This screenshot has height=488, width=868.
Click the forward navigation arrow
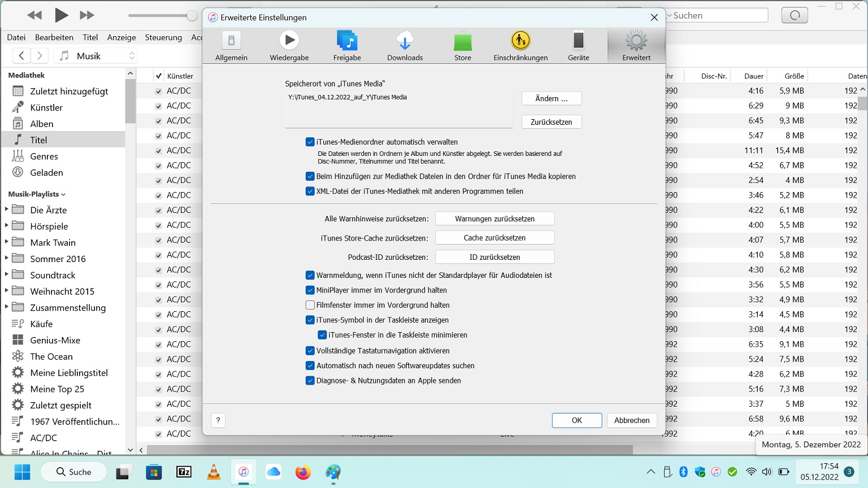click(40, 55)
